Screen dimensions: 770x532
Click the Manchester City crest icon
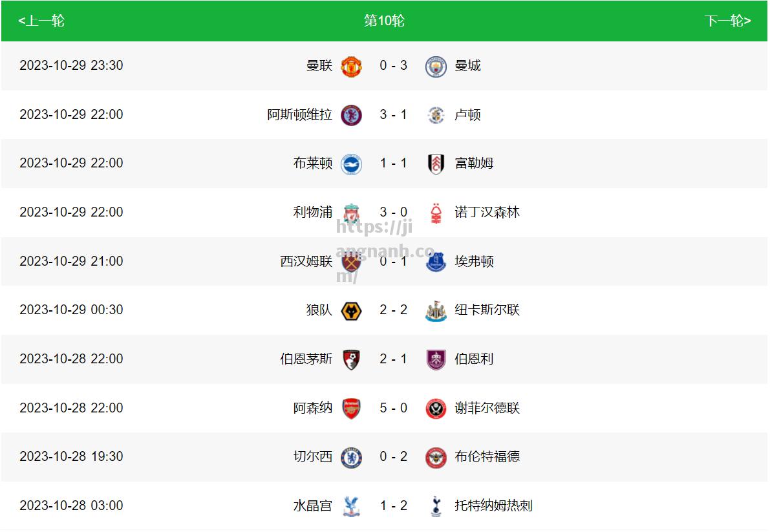[436, 66]
